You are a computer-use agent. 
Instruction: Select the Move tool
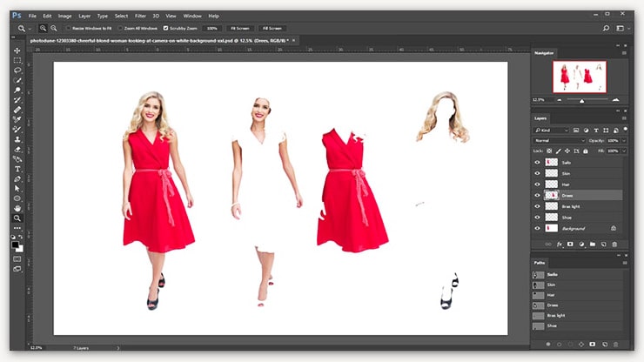coord(17,50)
